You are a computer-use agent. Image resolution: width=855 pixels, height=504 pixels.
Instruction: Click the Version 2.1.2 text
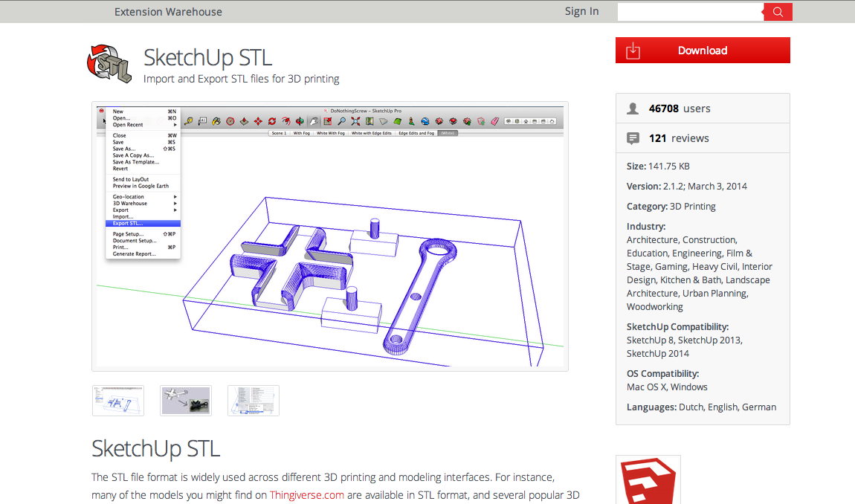pyautogui.click(x=686, y=187)
